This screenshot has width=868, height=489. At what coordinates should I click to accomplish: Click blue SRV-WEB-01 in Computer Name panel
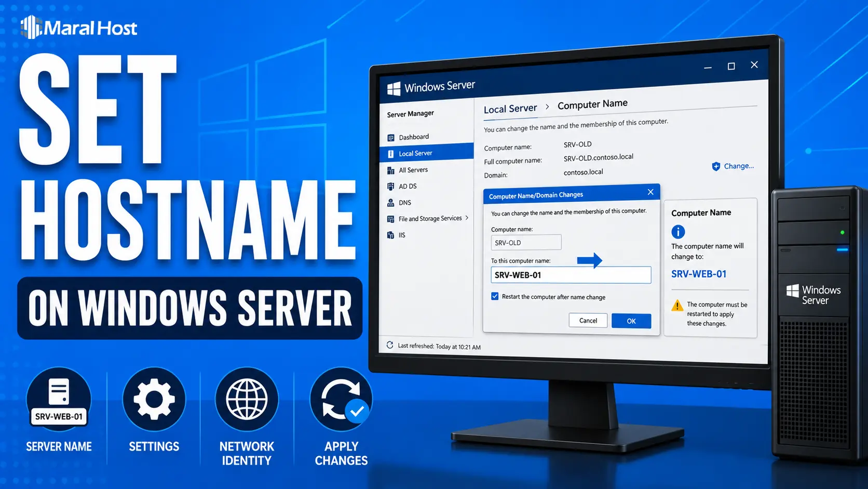pyautogui.click(x=699, y=274)
